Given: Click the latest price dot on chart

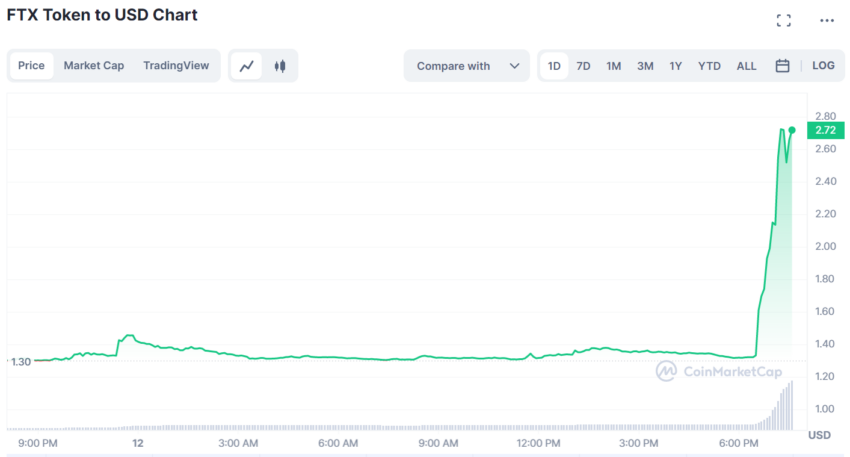Looking at the screenshot, I should coord(792,130).
